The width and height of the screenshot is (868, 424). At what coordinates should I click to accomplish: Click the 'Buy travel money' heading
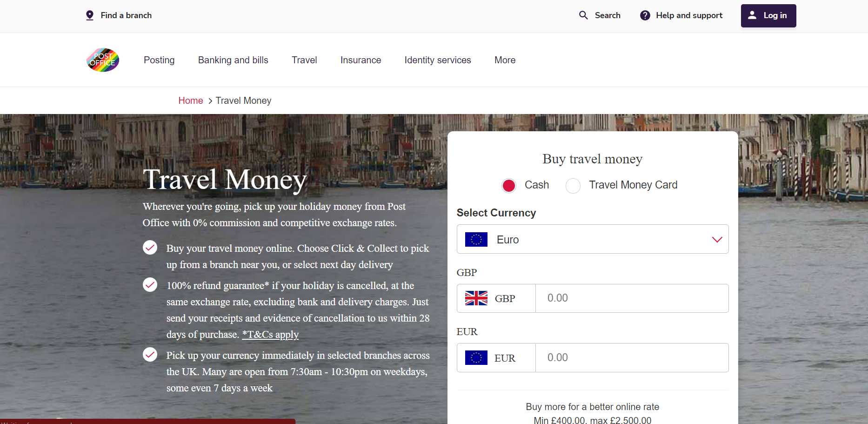pyautogui.click(x=593, y=159)
